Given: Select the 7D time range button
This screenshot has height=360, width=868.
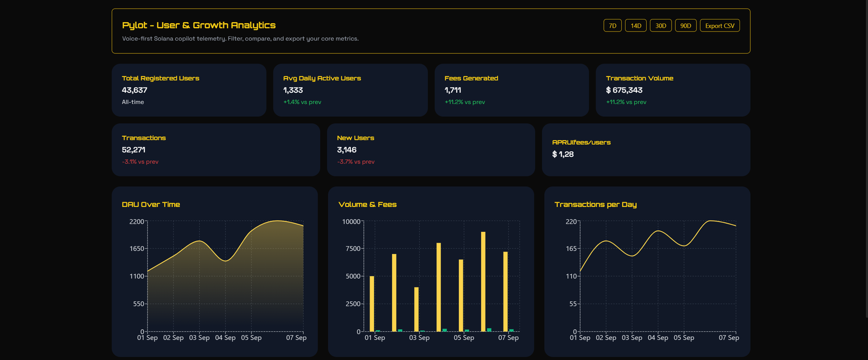Looking at the screenshot, I should [612, 26].
